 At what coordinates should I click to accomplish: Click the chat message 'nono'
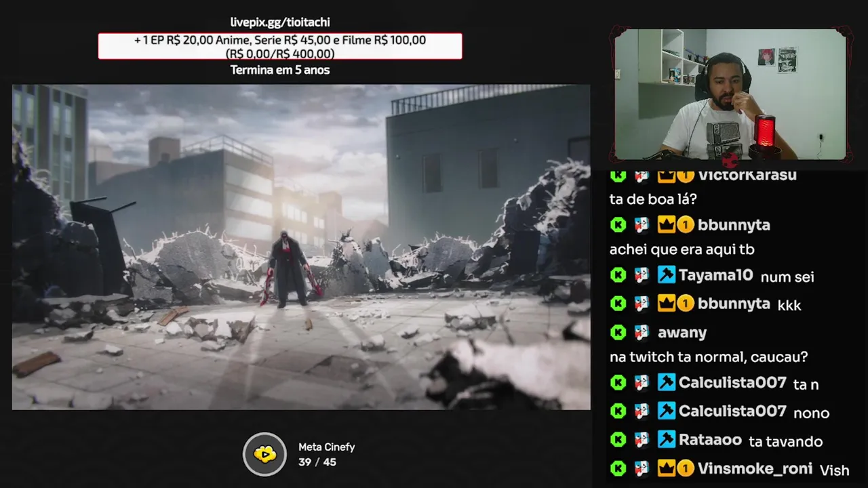pyautogui.click(x=812, y=413)
